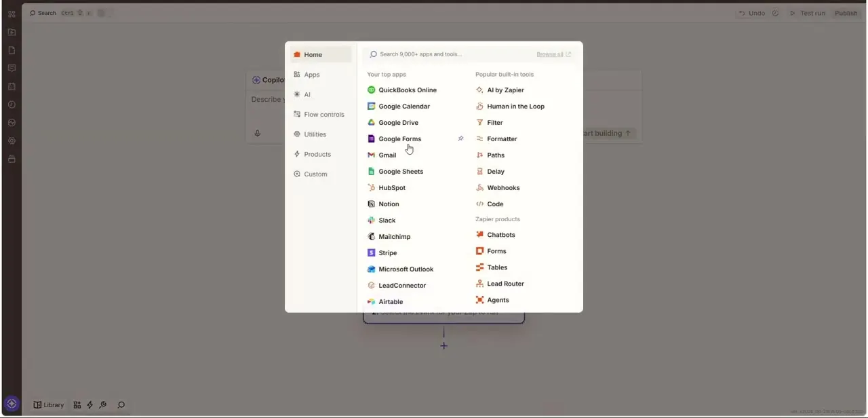
Task: Select Human in the Loop tool
Action: click(x=510, y=106)
